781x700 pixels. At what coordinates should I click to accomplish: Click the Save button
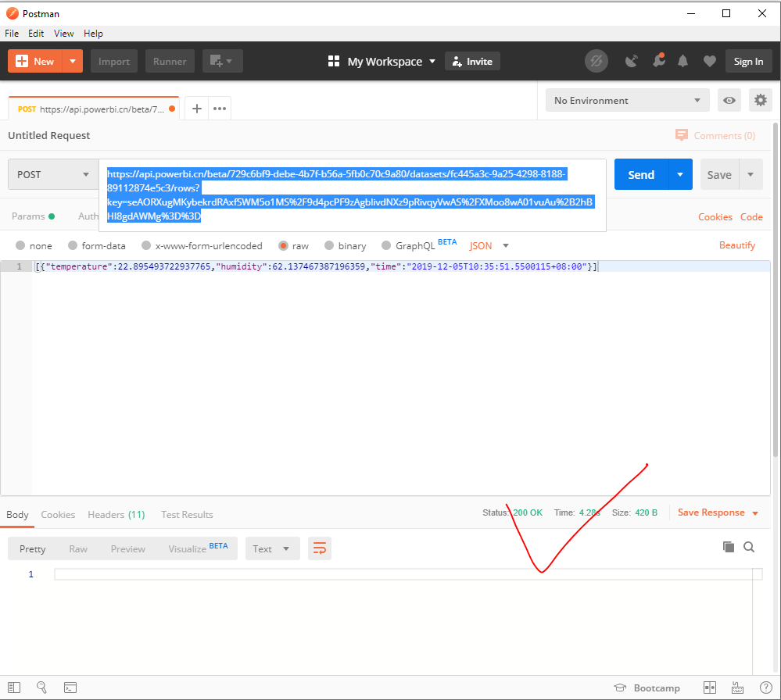point(719,174)
